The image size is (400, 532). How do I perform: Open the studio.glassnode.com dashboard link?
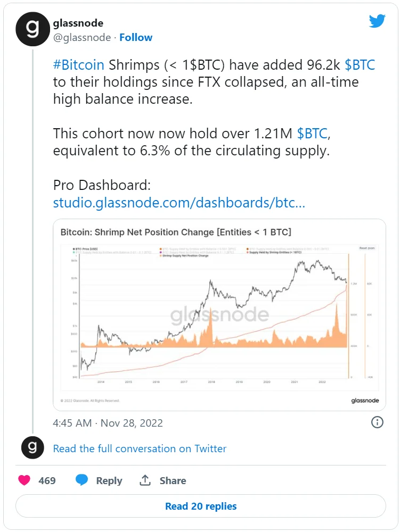tap(179, 203)
